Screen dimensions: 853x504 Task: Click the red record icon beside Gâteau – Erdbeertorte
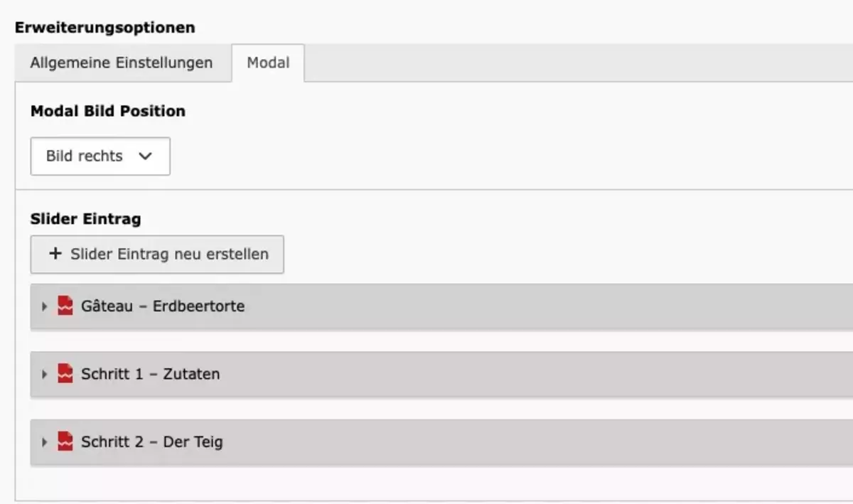click(x=65, y=306)
